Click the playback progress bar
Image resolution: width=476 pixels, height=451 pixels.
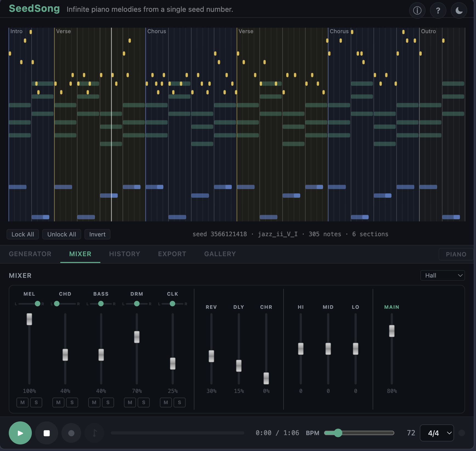[x=177, y=433]
